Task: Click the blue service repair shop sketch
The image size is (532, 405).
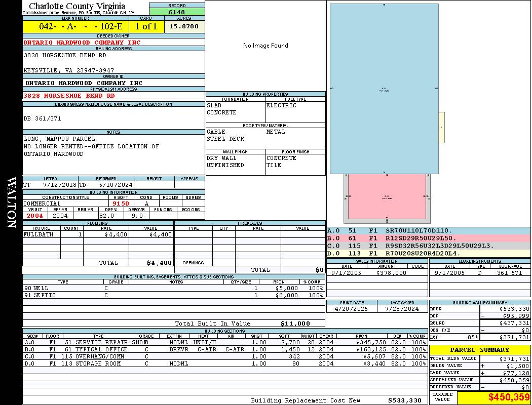Action: pyautogui.click(x=384, y=89)
